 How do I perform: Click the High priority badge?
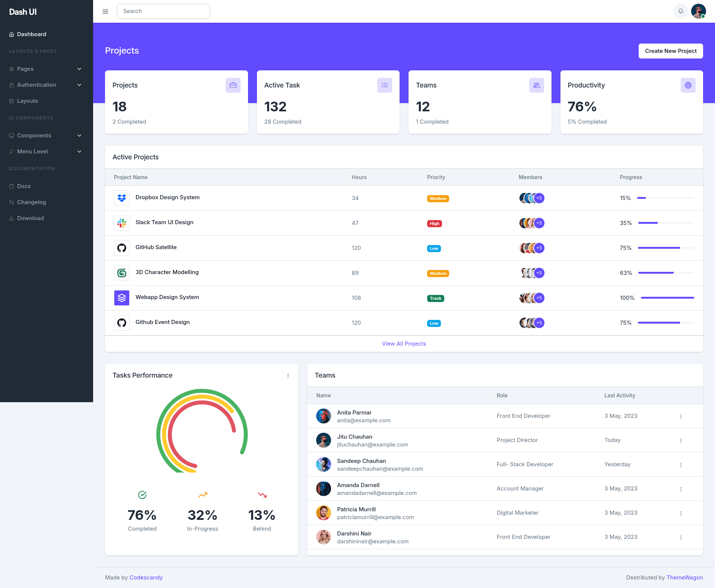(434, 223)
